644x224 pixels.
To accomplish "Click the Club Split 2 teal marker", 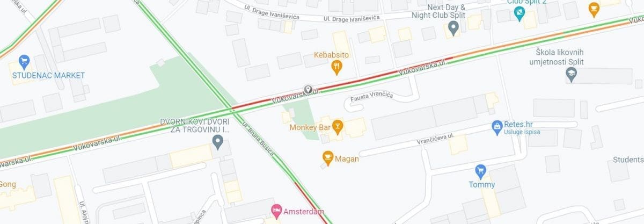I will point(518,13).
